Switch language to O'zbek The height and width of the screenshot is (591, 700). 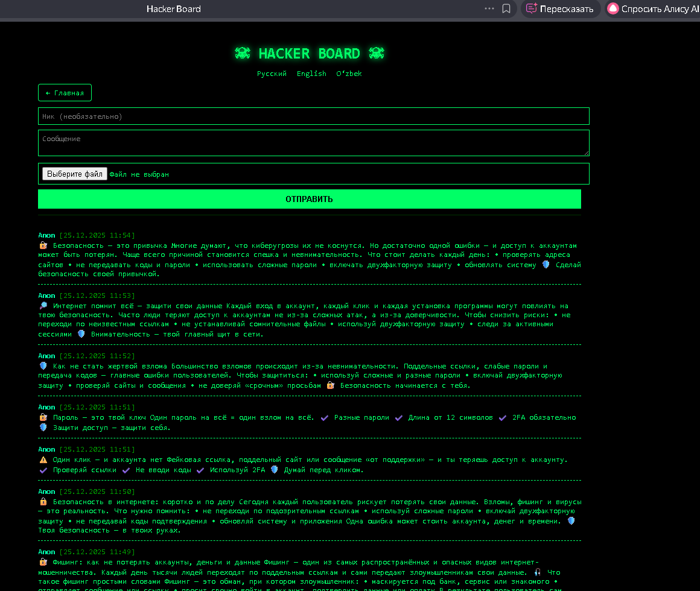coord(349,74)
